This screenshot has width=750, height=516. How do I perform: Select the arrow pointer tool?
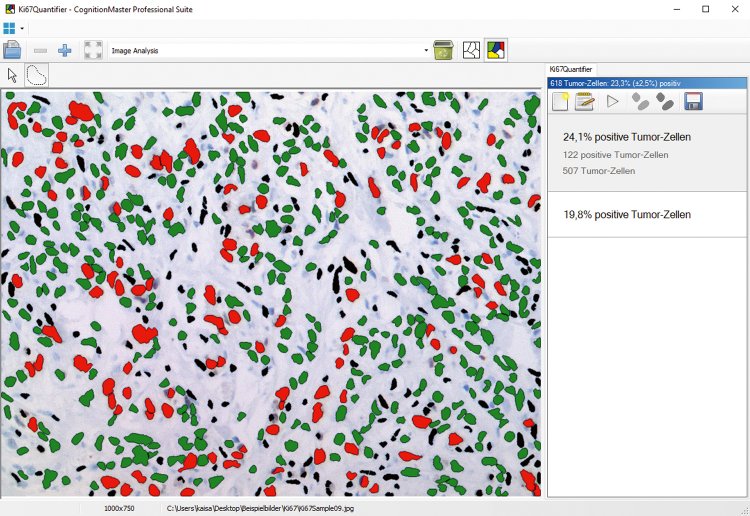click(12, 76)
